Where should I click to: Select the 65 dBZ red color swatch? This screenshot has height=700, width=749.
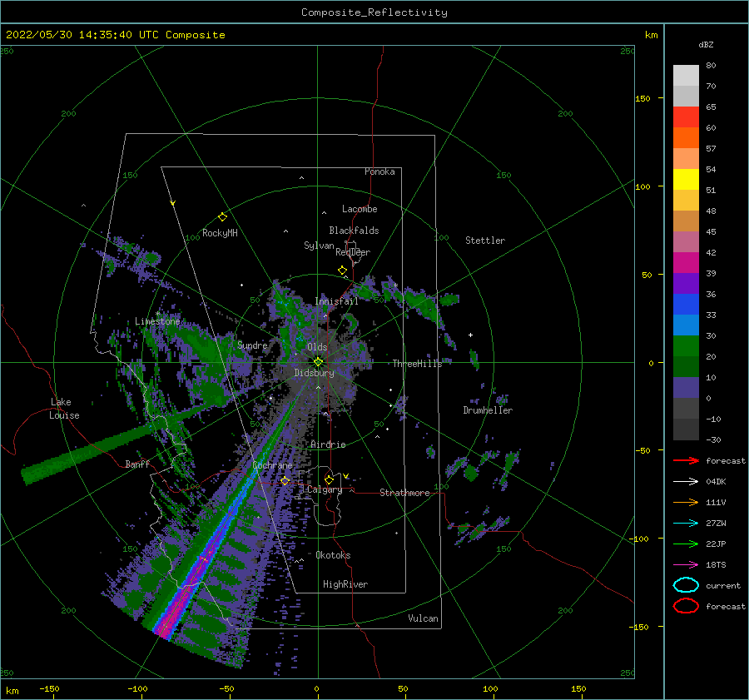pos(686,117)
